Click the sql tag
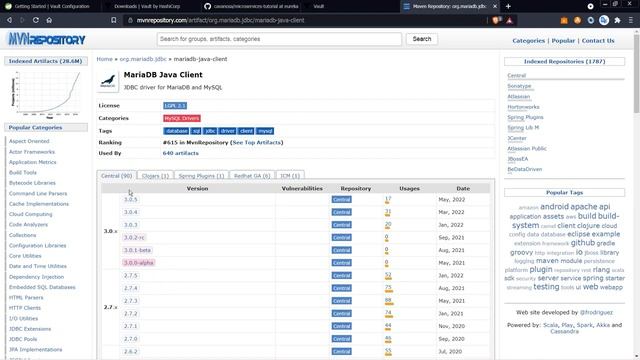Viewport: 640px width, 360px height. pyautogui.click(x=196, y=131)
